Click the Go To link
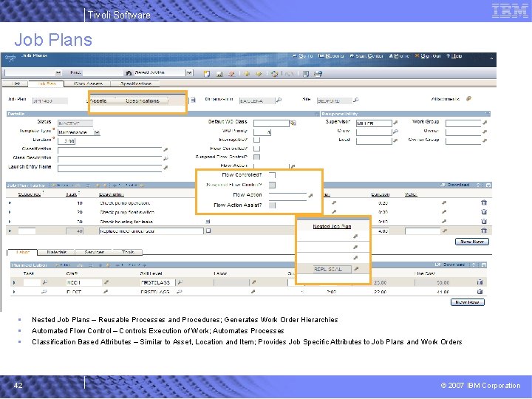Viewport: 532px width, 399px height. [x=302, y=56]
